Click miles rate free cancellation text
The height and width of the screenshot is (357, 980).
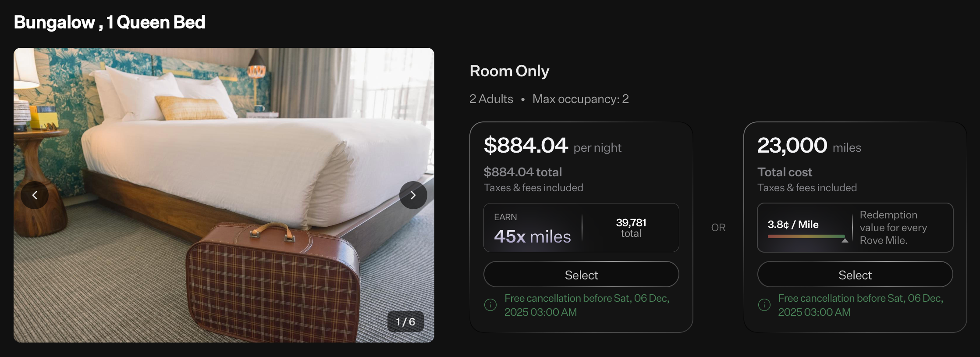(860, 305)
